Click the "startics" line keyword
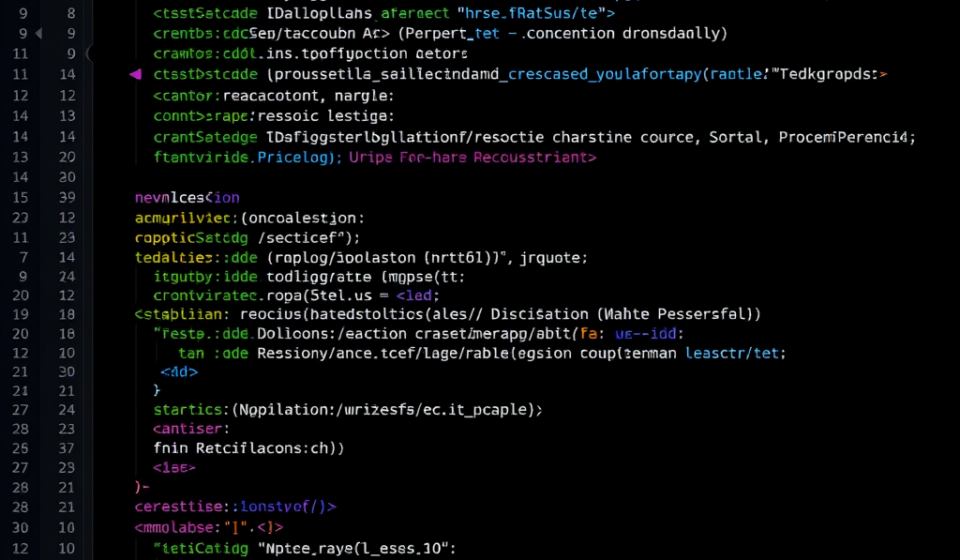The image size is (960, 560). coord(187,409)
